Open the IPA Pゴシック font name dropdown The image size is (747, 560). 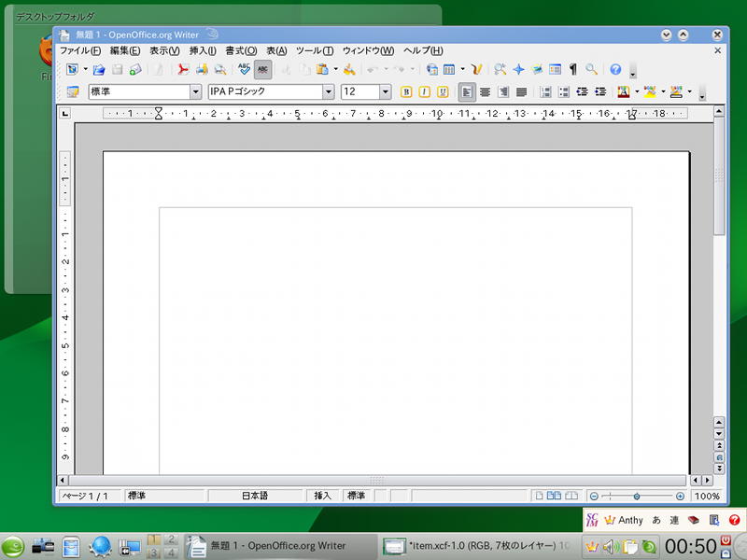tap(328, 92)
